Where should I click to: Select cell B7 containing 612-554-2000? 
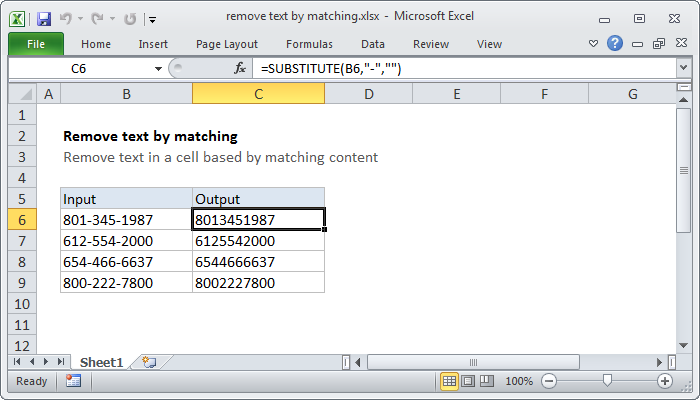click(x=126, y=241)
